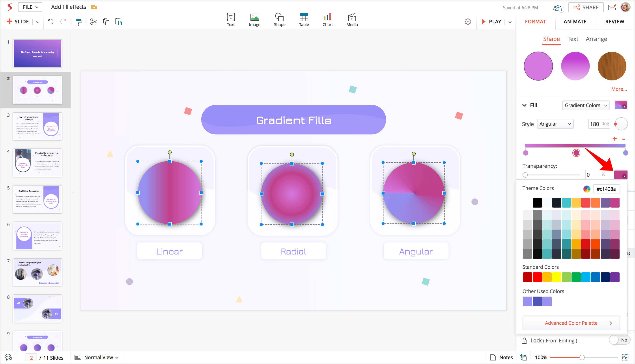This screenshot has height=364, width=635.
Task: Switch to the ANIMATE tab
Action: pos(575,22)
